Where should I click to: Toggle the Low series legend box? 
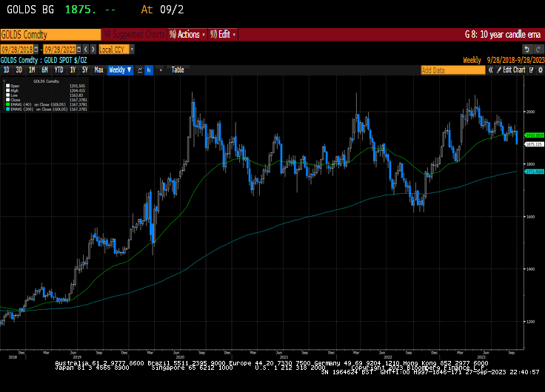[7, 95]
